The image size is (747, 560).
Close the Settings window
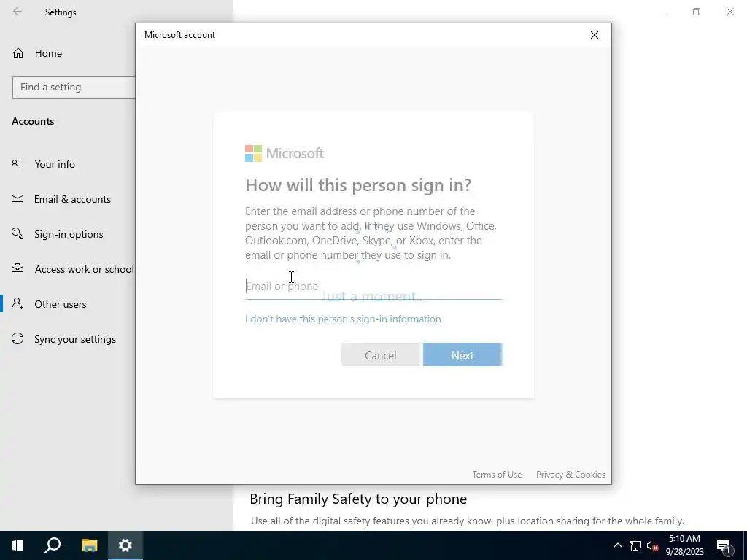click(x=729, y=12)
